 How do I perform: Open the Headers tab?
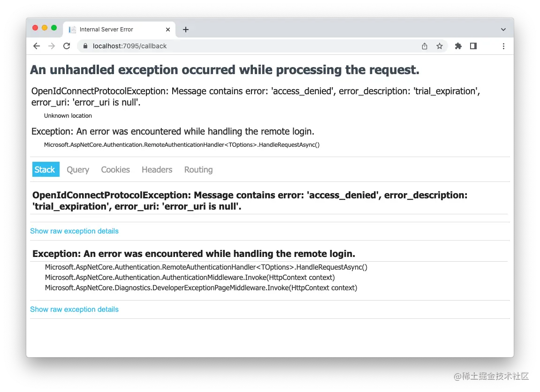click(157, 169)
